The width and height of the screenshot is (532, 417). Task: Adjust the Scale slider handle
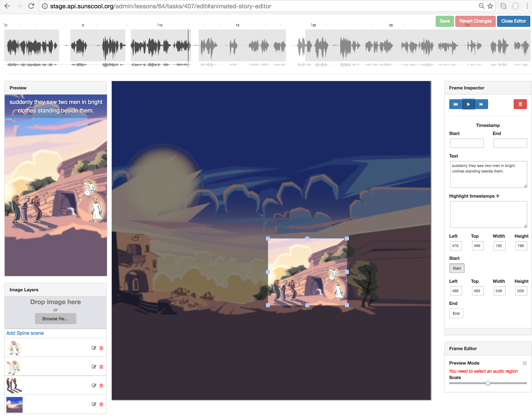point(488,383)
